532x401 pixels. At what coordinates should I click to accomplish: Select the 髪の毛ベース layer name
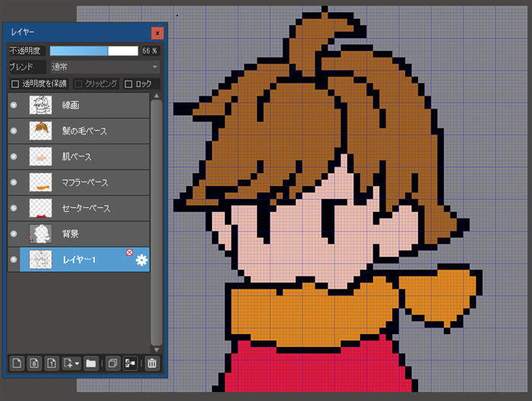(x=84, y=131)
